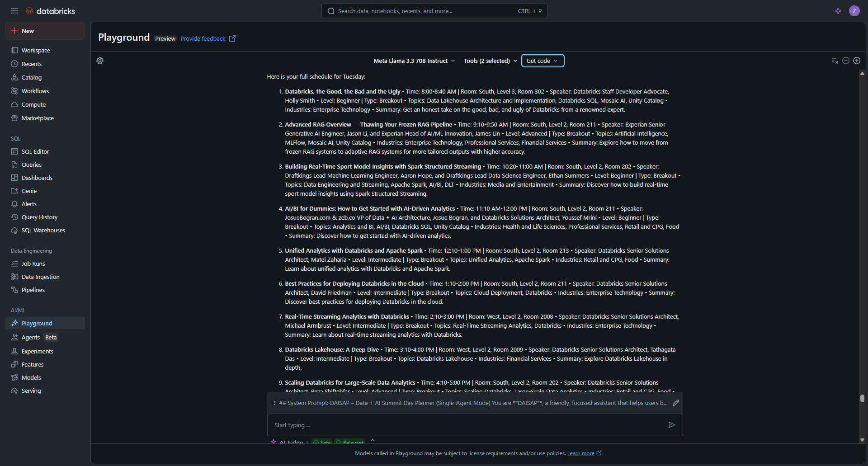Viewport: 868px width, 466px height.
Task: Expand Tools (2 selected) dropdown
Action: pyautogui.click(x=491, y=61)
